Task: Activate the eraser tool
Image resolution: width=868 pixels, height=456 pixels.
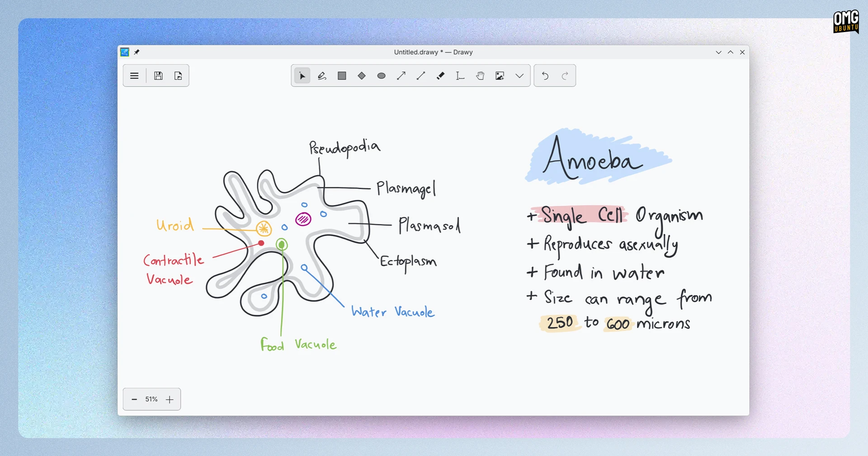Action: tap(441, 76)
